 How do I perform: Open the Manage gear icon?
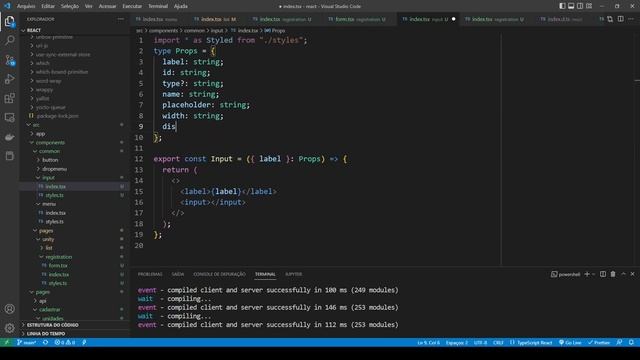(x=10, y=328)
